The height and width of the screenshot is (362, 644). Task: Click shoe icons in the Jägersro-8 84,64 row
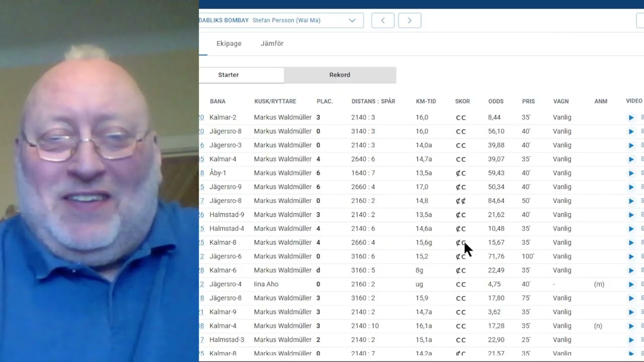point(461,201)
